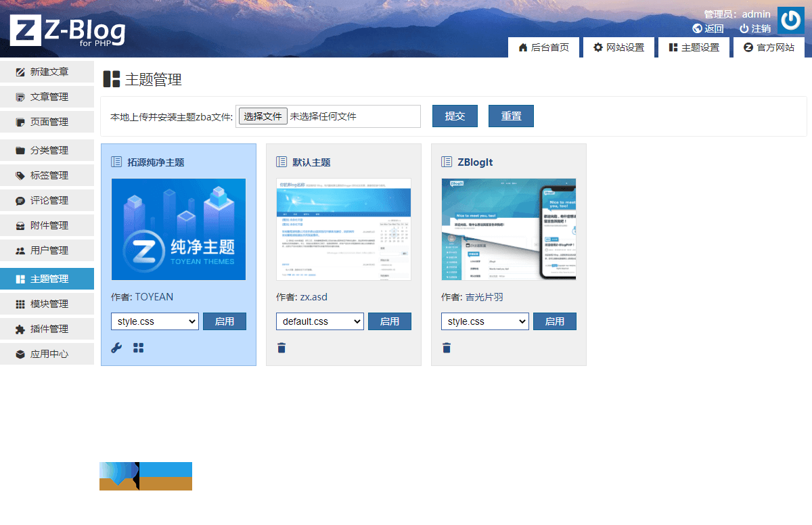Click the 注销 power icon
The width and height of the screenshot is (812, 525).
coord(744,28)
